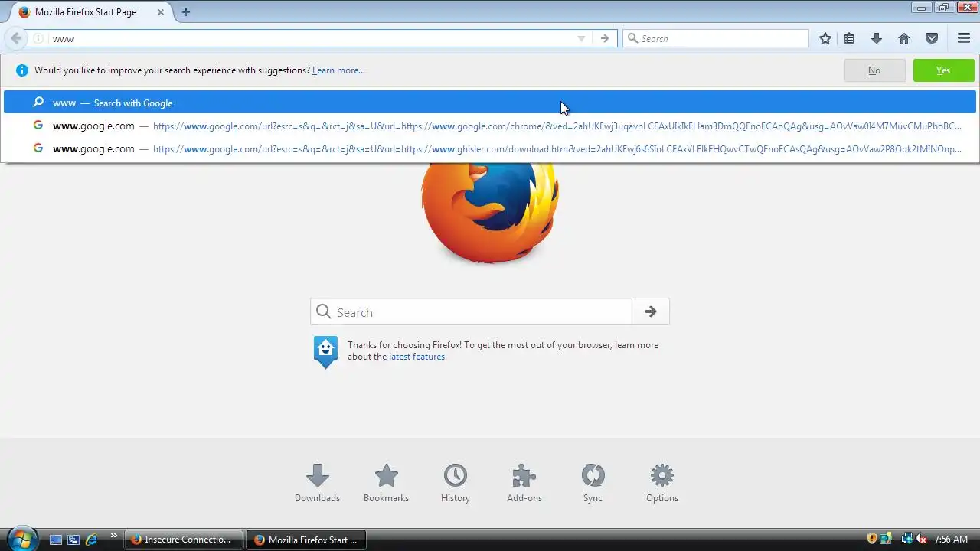The width and height of the screenshot is (980, 551).
Task: Open Downloads from start page
Action: click(317, 484)
